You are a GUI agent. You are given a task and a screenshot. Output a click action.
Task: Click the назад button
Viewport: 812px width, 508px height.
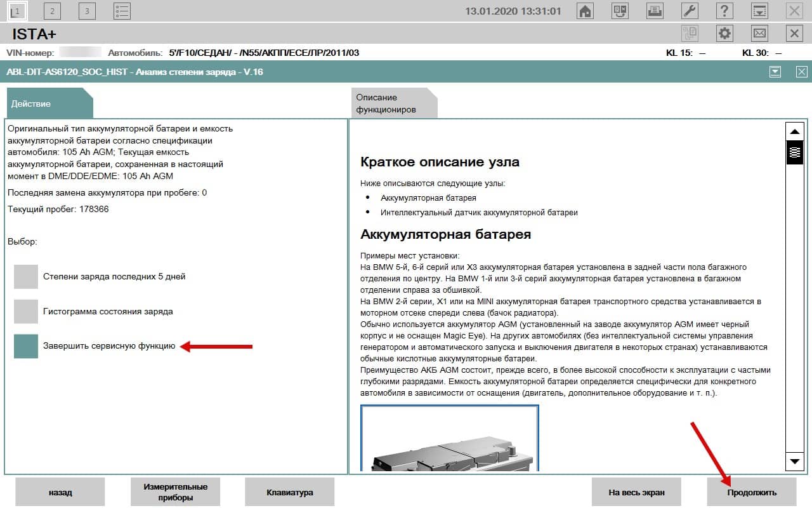pyautogui.click(x=60, y=492)
